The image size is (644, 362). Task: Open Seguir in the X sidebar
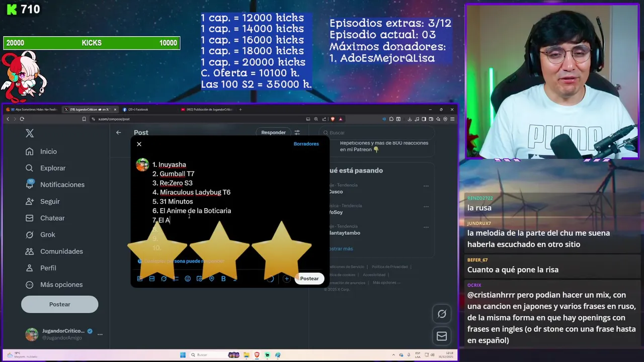pyautogui.click(x=43, y=201)
